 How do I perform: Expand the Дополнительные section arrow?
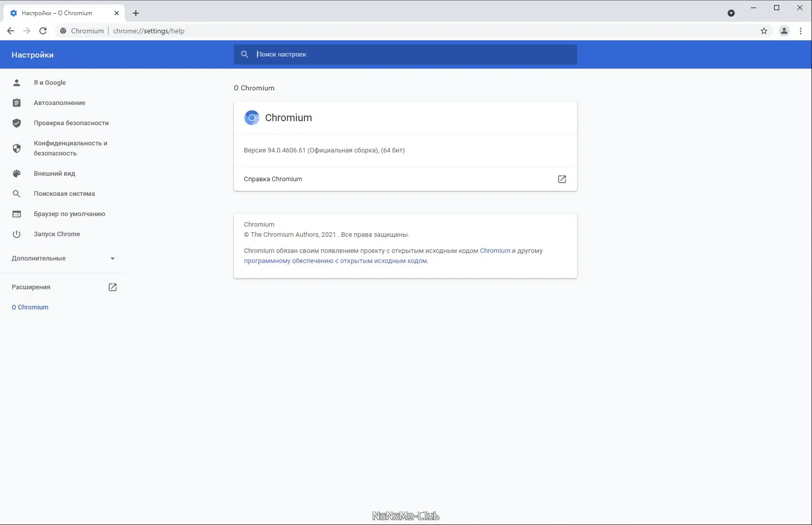click(113, 258)
